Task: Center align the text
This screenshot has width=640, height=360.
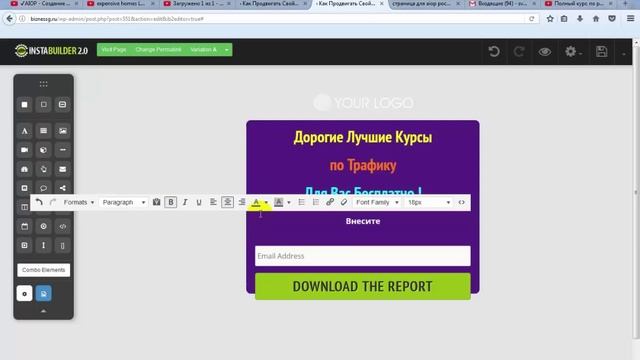Action: coord(227,202)
